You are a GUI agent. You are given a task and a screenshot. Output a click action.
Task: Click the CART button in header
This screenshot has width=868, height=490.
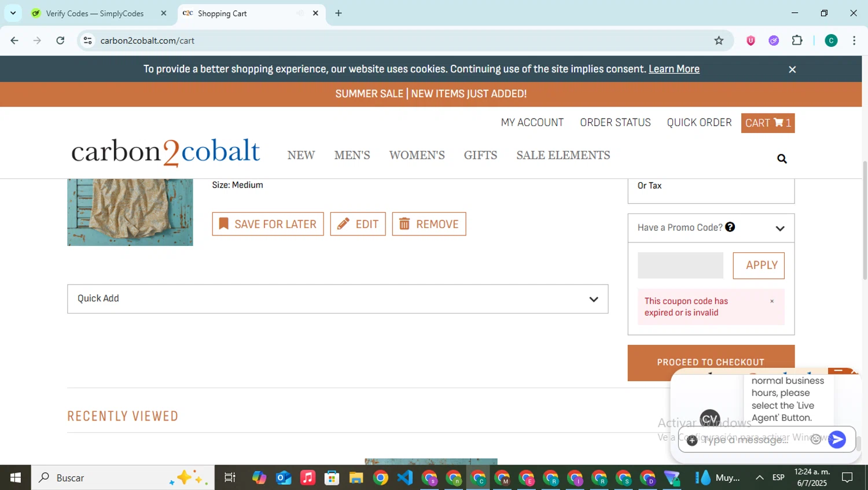tap(768, 123)
